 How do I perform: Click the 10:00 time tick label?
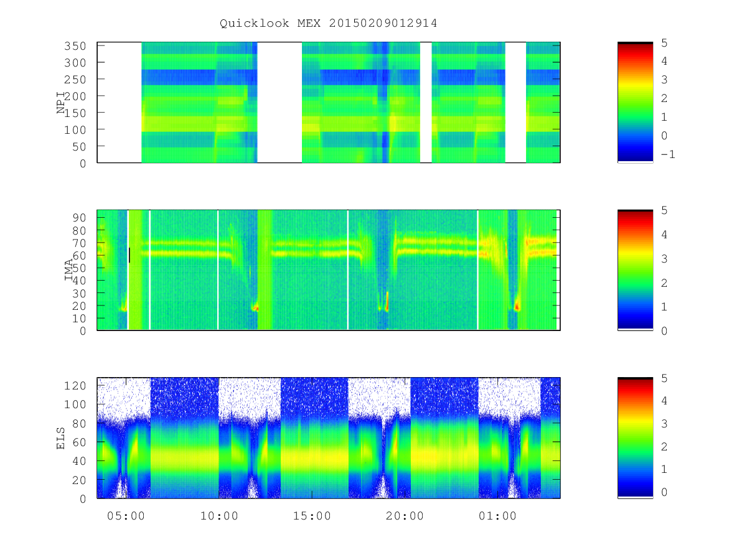click(x=219, y=516)
